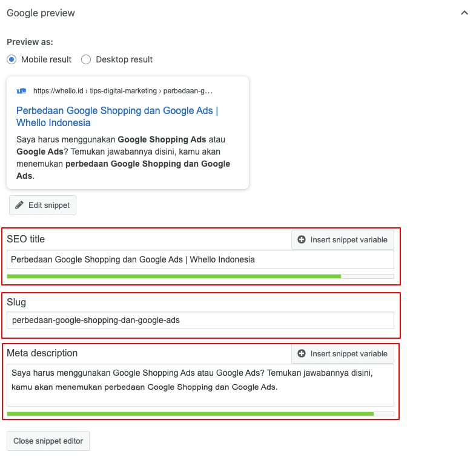Click the plus icon in the SEO title row
The image size is (476, 460).
[302, 240]
